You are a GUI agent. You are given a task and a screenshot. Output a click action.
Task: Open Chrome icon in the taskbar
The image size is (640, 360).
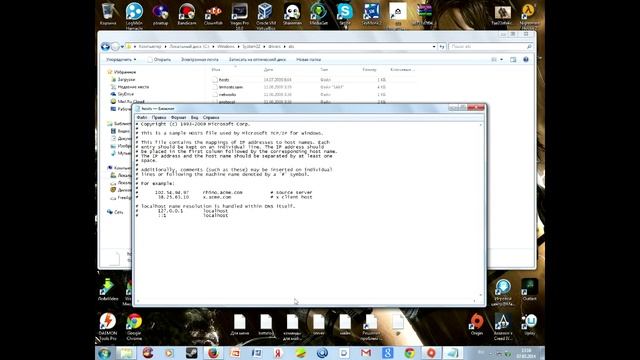pyautogui.click(x=409, y=353)
